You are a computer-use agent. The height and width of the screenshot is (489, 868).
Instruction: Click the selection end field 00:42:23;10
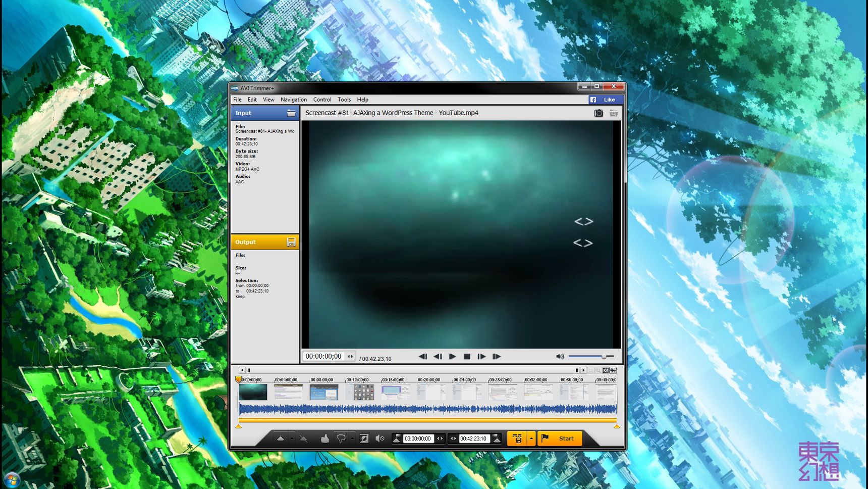pyautogui.click(x=474, y=438)
